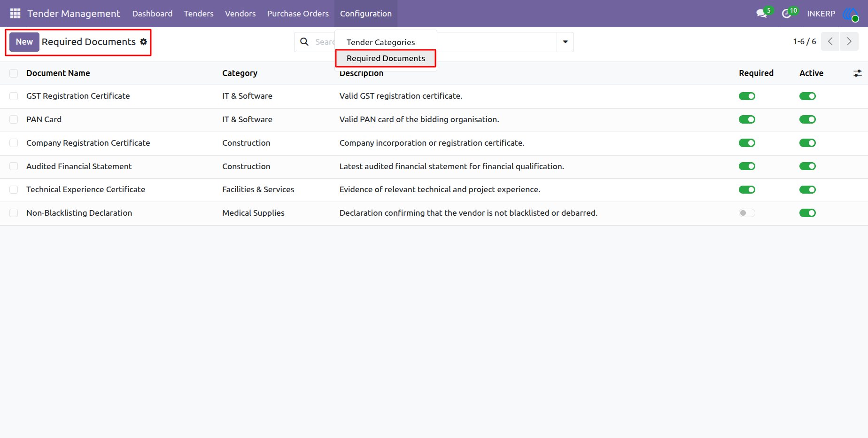This screenshot has height=438, width=868.
Task: Check Audited Financial Statement row checkbox
Action: (x=14, y=166)
